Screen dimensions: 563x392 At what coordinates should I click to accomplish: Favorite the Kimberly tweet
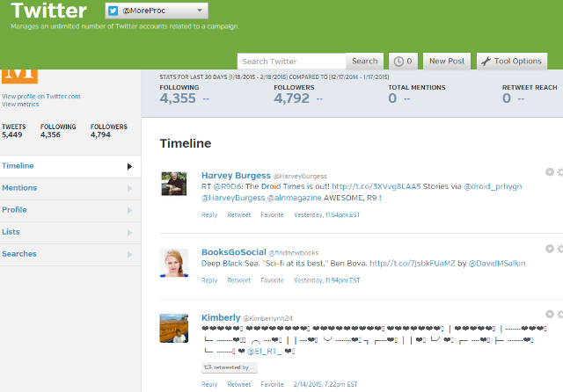(x=272, y=384)
